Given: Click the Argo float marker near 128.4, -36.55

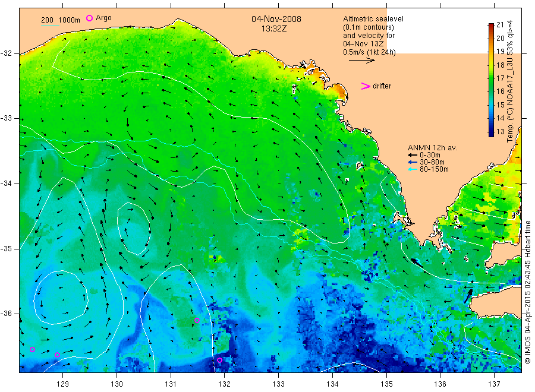Looking at the screenshot, I should coord(33,350).
